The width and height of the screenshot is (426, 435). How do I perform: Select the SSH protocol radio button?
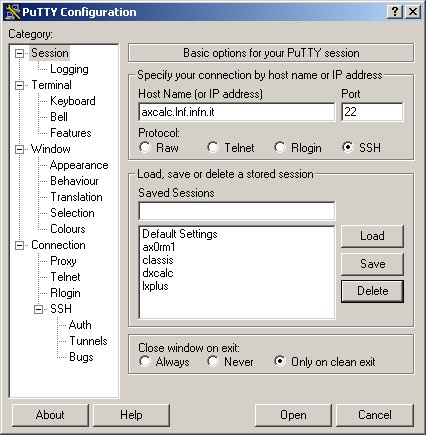(348, 147)
